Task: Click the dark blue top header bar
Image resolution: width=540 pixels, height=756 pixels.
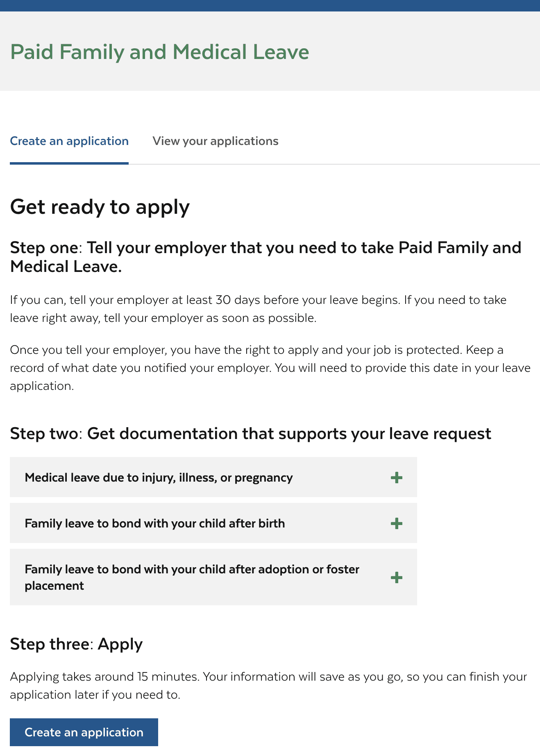Action: pyautogui.click(x=270, y=5)
